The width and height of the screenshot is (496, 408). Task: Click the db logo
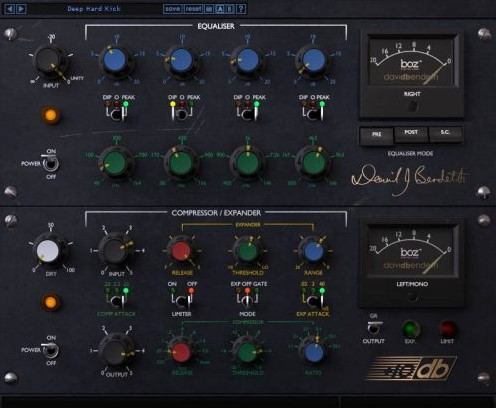(x=411, y=369)
